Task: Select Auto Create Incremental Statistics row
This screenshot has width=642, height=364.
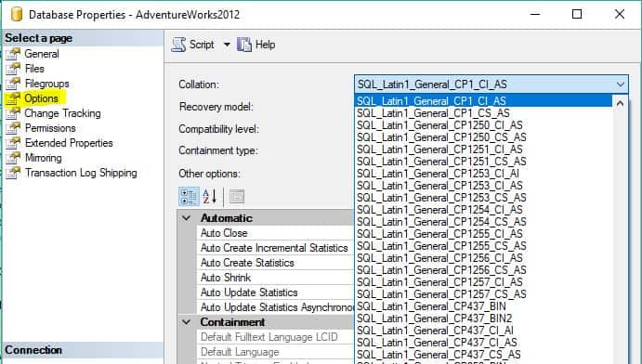Action: click(275, 248)
